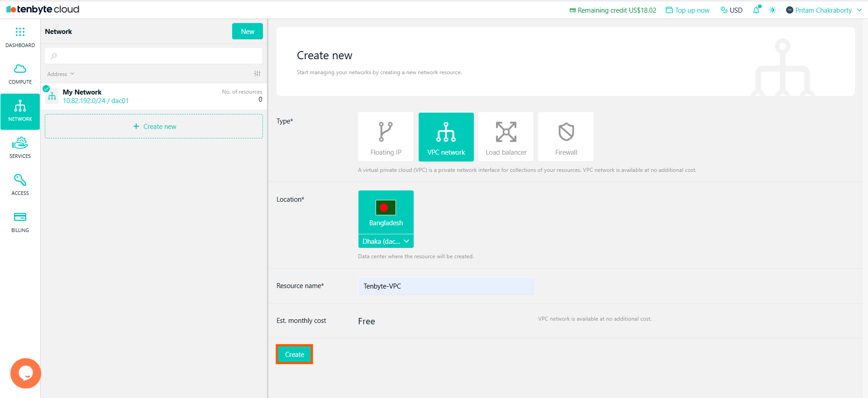
Task: Open the Services section
Action: pyautogui.click(x=20, y=148)
